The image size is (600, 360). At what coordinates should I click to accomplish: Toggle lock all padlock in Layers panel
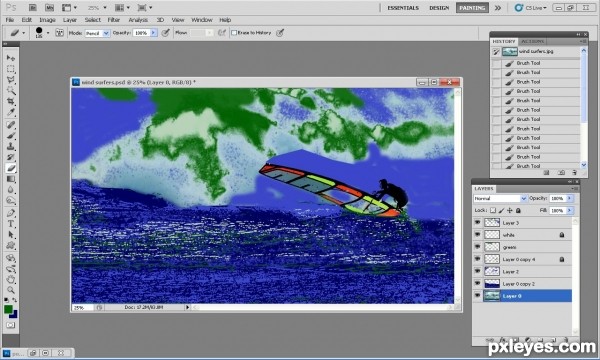click(x=518, y=210)
